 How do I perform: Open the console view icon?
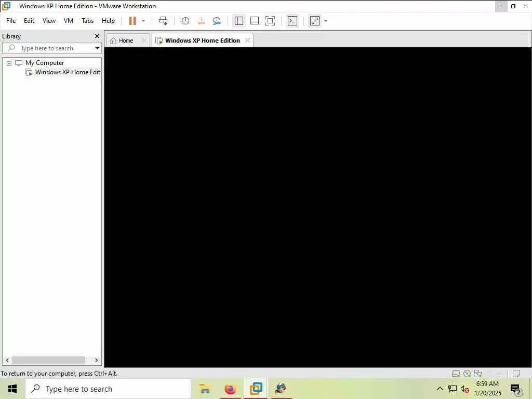point(292,21)
